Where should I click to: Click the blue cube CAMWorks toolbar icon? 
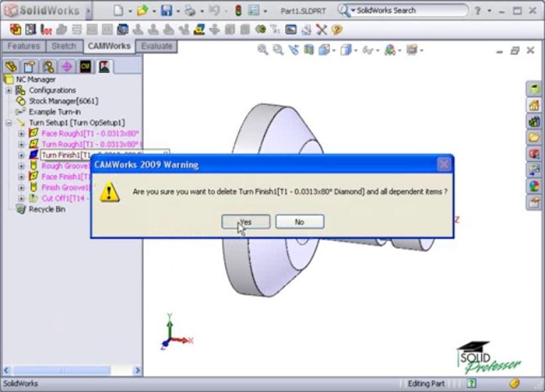(122, 29)
